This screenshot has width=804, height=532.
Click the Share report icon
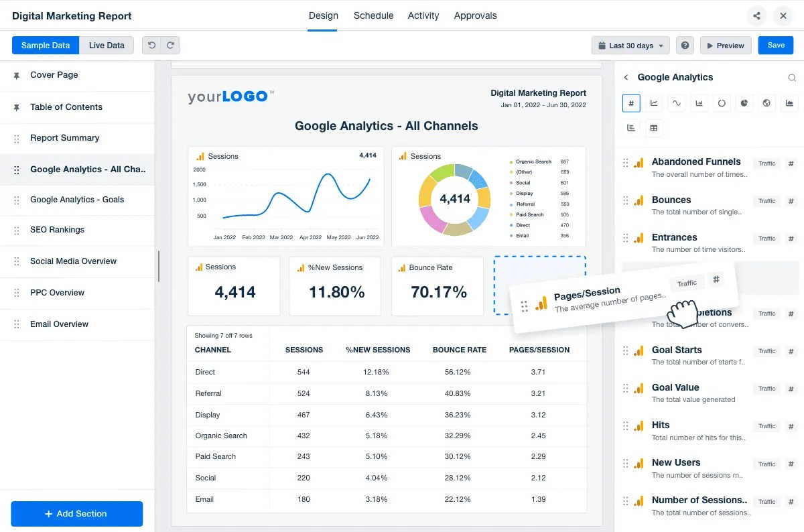[756, 15]
